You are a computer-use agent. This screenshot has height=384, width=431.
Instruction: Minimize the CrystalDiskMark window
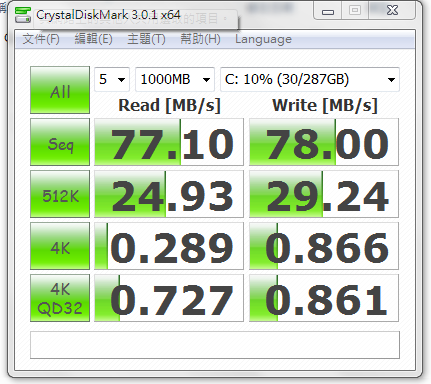[x=328, y=12]
